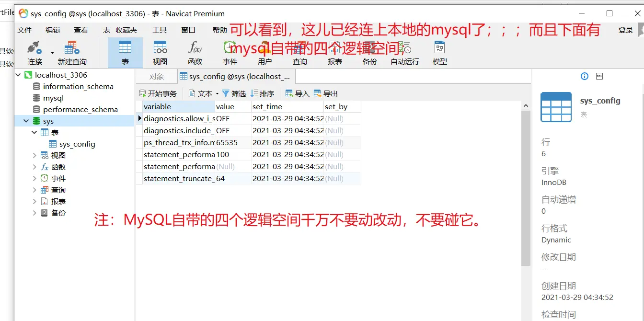Collapse the sys database node
The height and width of the screenshot is (321, 644).
(26, 121)
